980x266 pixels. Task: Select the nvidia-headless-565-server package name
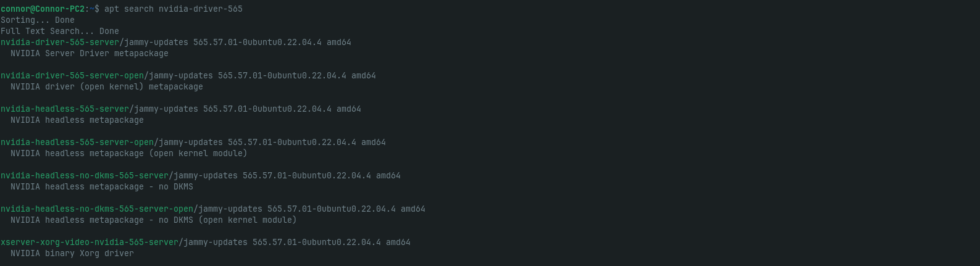(x=65, y=109)
